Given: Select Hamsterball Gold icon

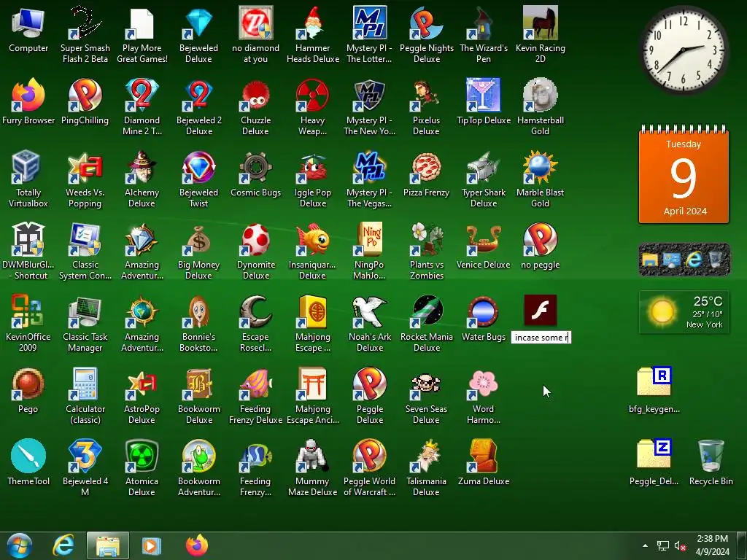Looking at the screenshot, I should click(541, 96).
